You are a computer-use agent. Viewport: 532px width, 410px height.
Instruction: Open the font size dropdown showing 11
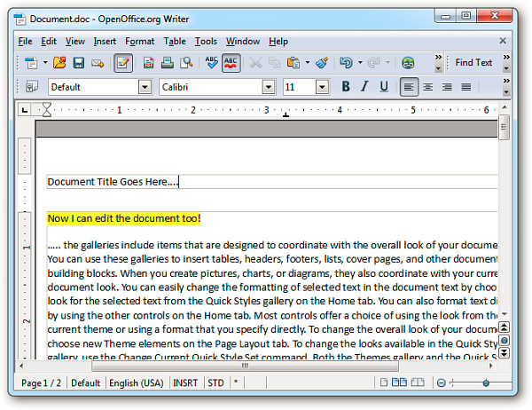tap(319, 87)
